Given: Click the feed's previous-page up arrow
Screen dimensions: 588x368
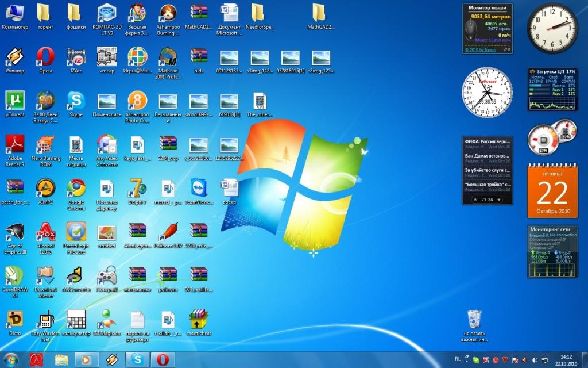Looking at the screenshot, I should 475,200.
